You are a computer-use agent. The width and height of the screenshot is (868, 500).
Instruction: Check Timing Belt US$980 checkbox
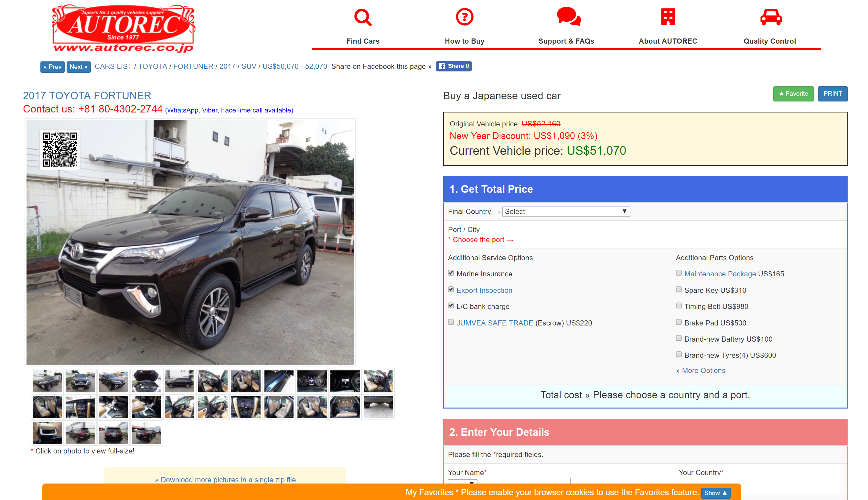pos(678,306)
